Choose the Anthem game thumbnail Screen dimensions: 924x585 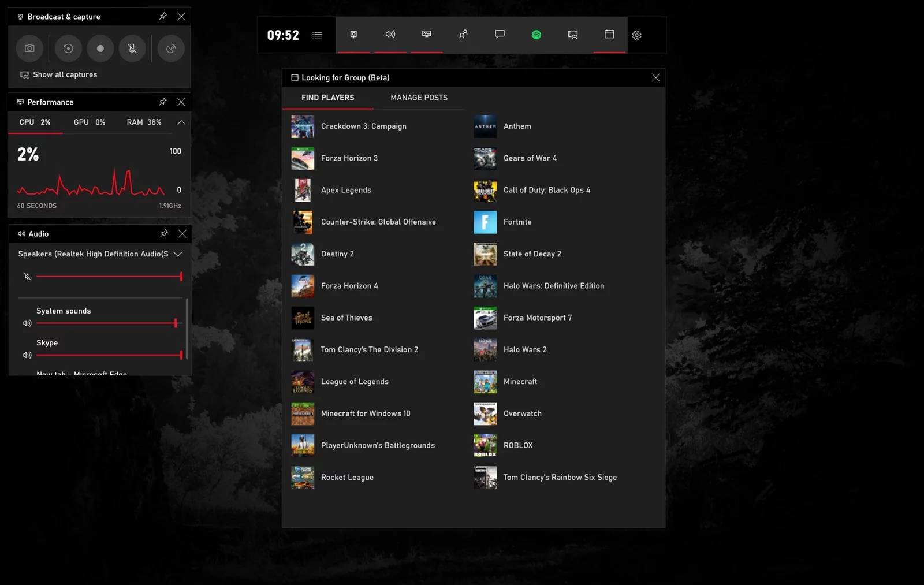485,126
